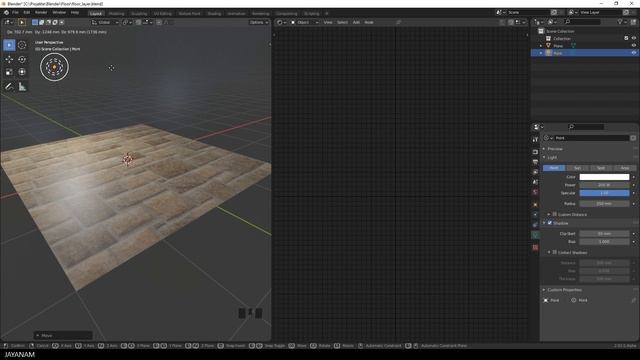The width and height of the screenshot is (640, 360).
Task: Open the Object Data light properties tab
Action: [535, 235]
